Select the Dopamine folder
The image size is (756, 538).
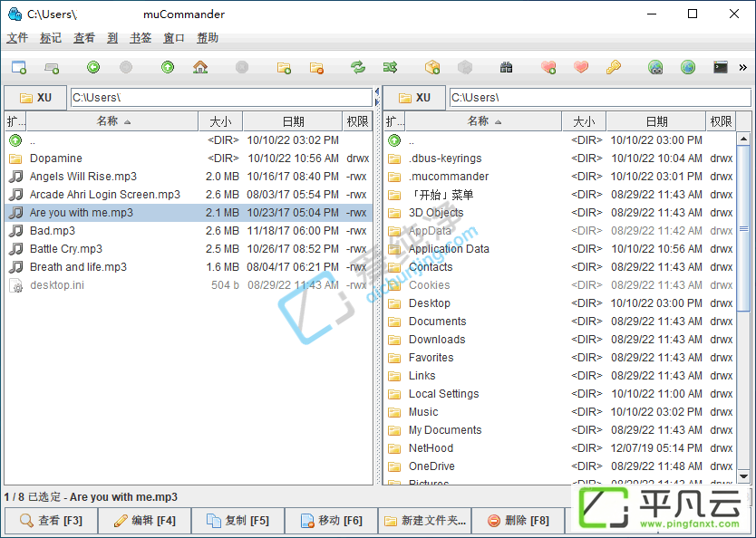tap(189, 159)
